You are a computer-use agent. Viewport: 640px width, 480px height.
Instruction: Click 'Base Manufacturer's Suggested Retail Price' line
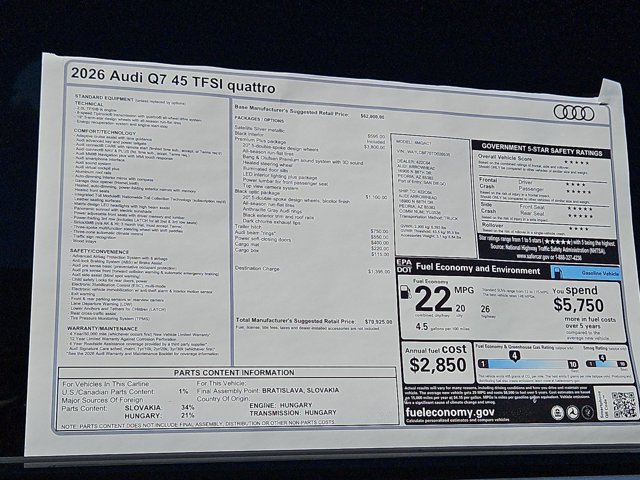[309, 112]
